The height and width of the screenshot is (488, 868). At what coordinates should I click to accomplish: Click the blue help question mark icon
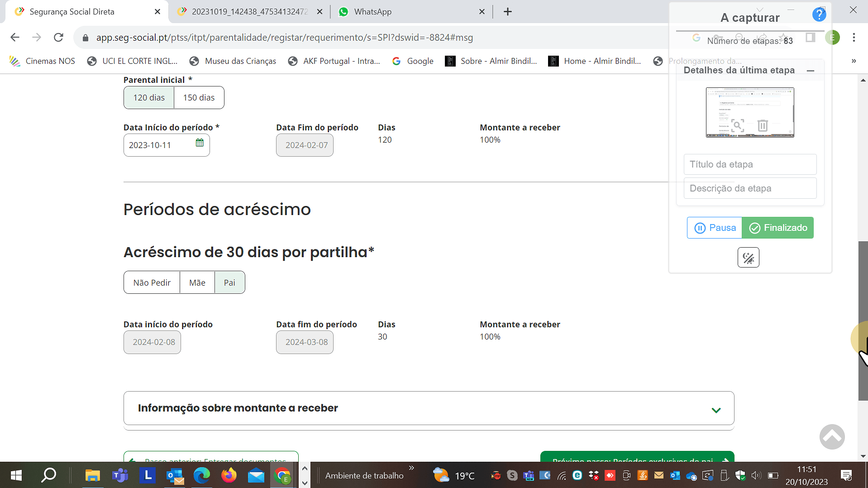pos(819,15)
